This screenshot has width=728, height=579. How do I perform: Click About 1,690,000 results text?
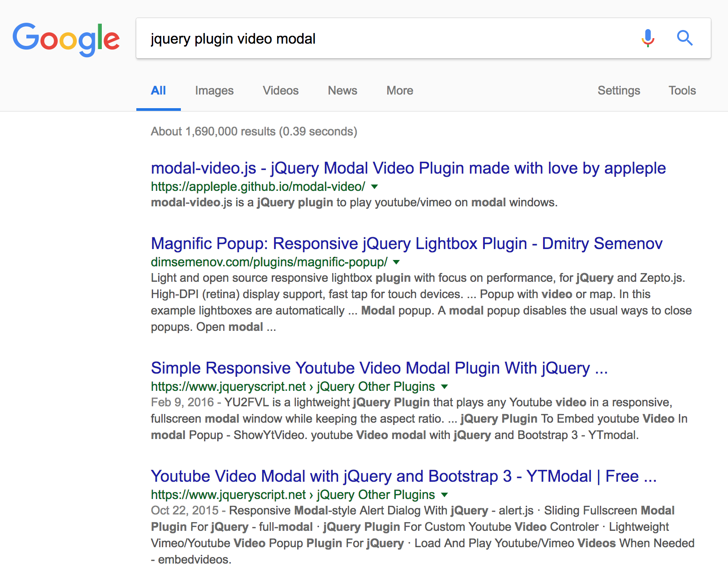[254, 131]
